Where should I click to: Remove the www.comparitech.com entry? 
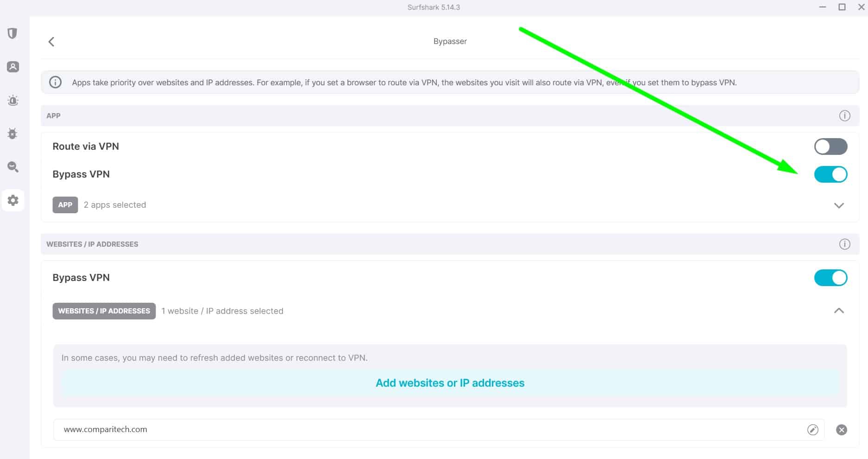[x=842, y=430]
